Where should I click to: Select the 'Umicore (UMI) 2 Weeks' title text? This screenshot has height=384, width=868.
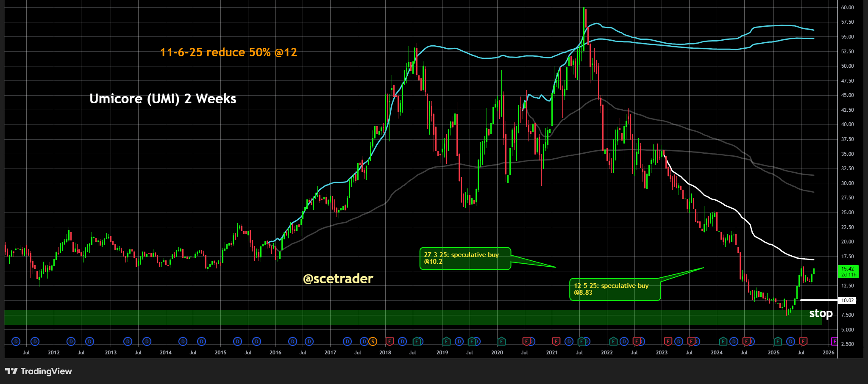[163, 99]
